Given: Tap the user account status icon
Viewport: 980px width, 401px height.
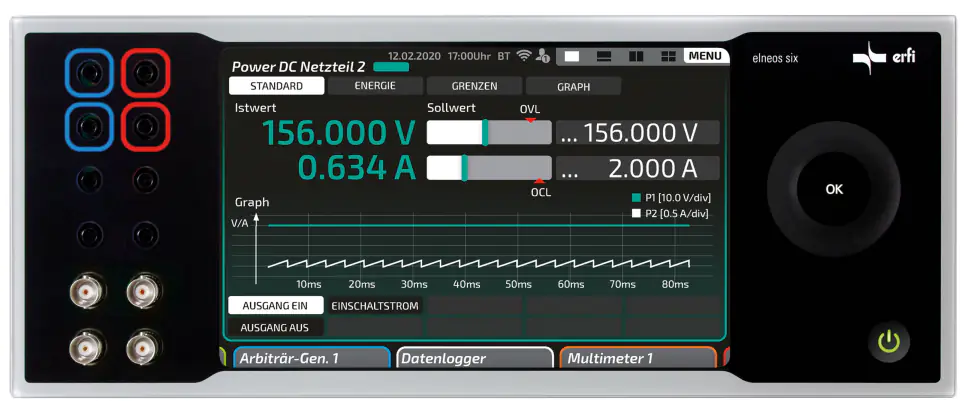Looking at the screenshot, I should [542, 56].
